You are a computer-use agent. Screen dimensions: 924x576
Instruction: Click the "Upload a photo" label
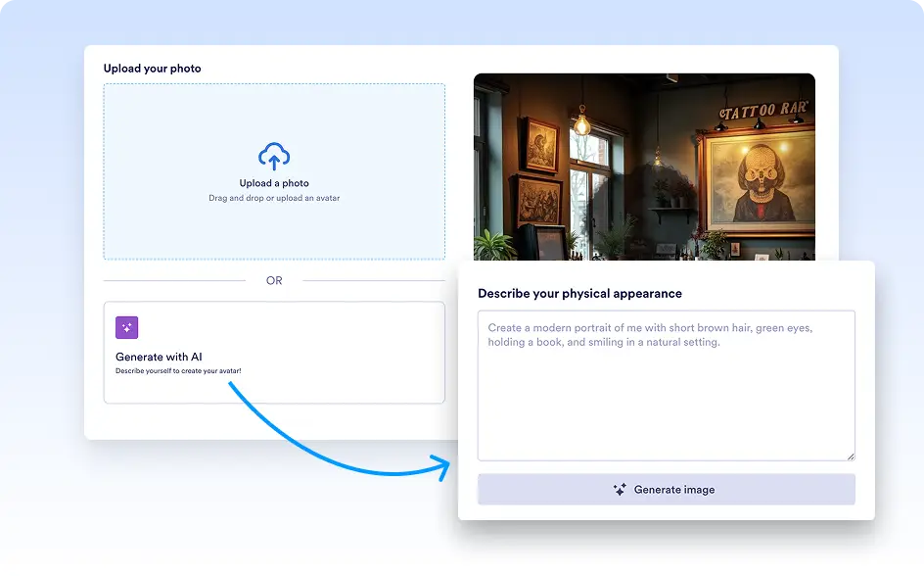pyautogui.click(x=274, y=183)
